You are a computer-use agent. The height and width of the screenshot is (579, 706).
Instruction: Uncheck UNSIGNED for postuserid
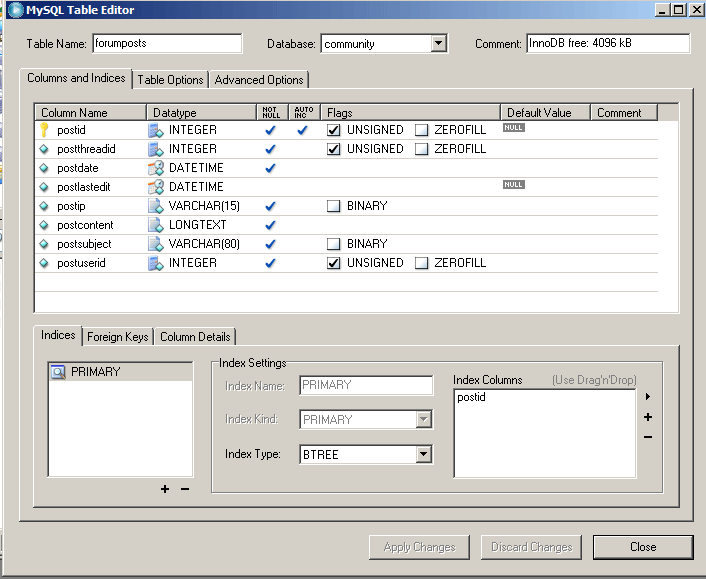[x=333, y=263]
